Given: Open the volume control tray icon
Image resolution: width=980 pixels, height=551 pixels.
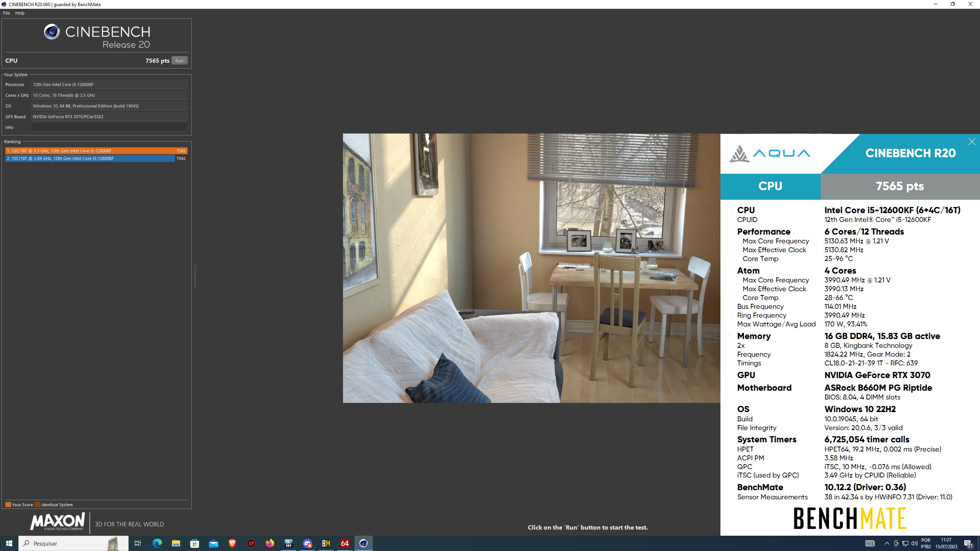Looking at the screenshot, I should [915, 543].
